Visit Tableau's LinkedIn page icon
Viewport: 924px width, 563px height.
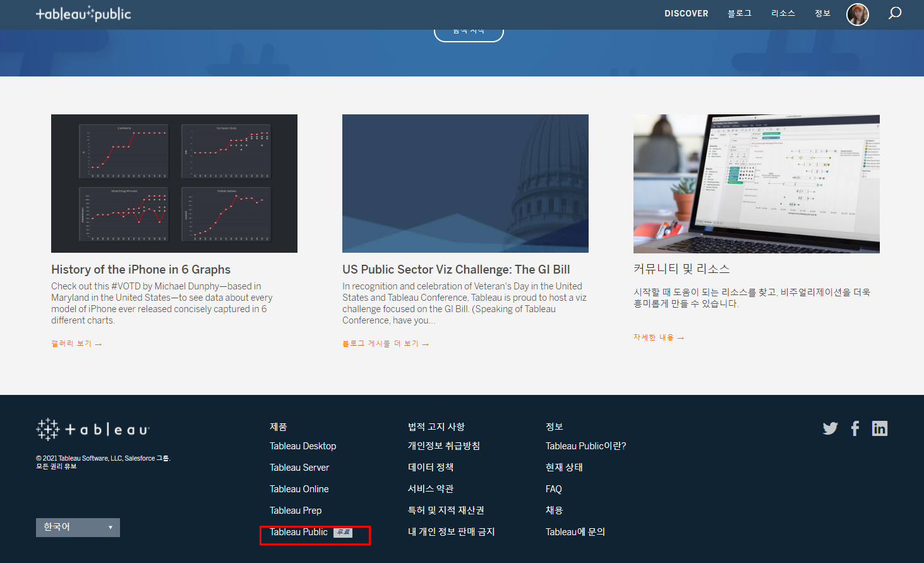click(879, 428)
